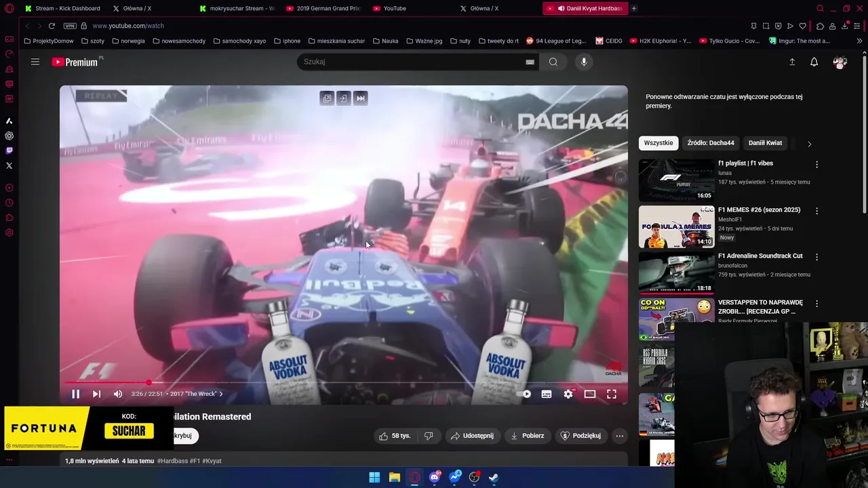Open F1 Adrenaline Soundtrack Cut thumbnail
The width and height of the screenshot is (868, 488).
click(x=677, y=272)
